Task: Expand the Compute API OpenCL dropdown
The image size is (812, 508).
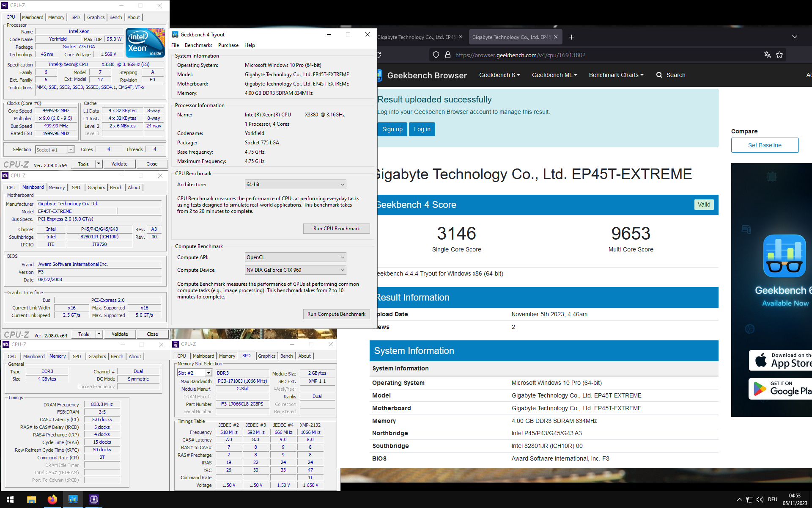Action: point(342,257)
